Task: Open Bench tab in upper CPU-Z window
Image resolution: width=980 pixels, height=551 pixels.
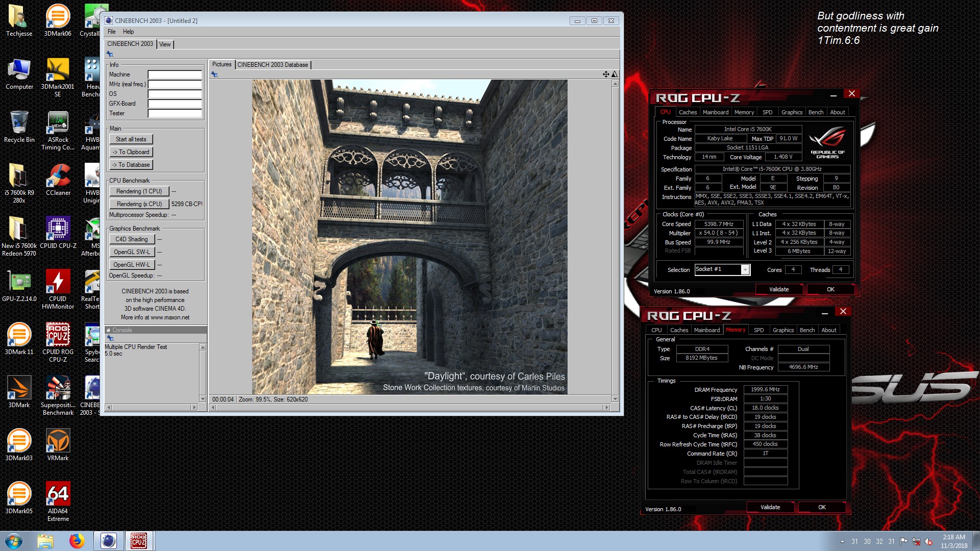Action: (816, 112)
